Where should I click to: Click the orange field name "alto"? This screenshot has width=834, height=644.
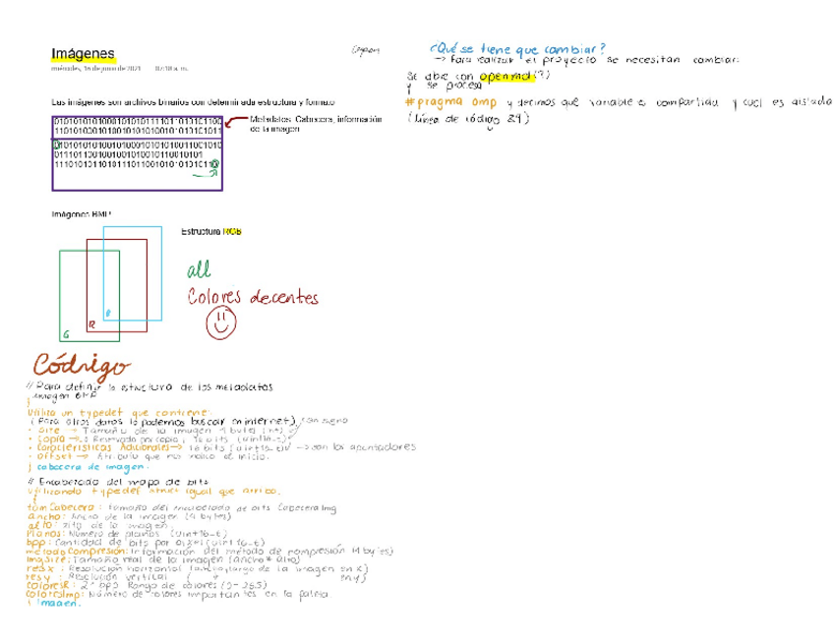click(42, 525)
